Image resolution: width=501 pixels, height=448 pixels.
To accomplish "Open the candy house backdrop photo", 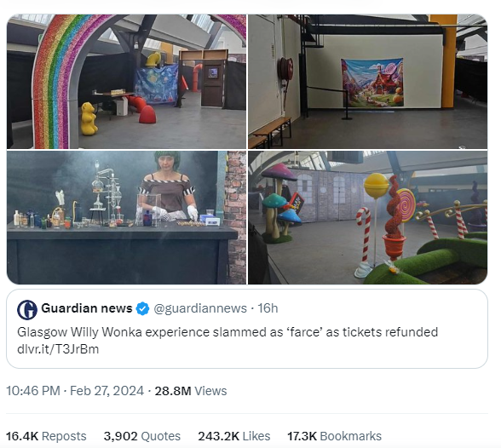I will pyautogui.click(x=368, y=82).
